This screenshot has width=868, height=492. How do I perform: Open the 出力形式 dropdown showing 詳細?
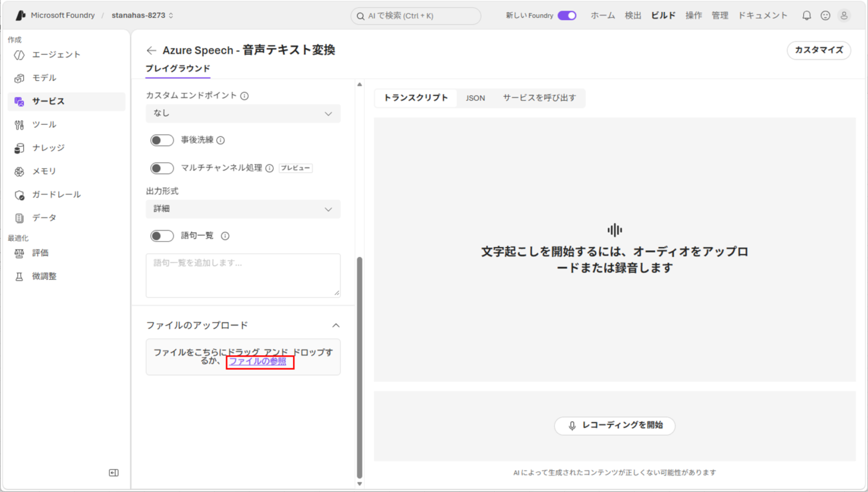point(243,209)
